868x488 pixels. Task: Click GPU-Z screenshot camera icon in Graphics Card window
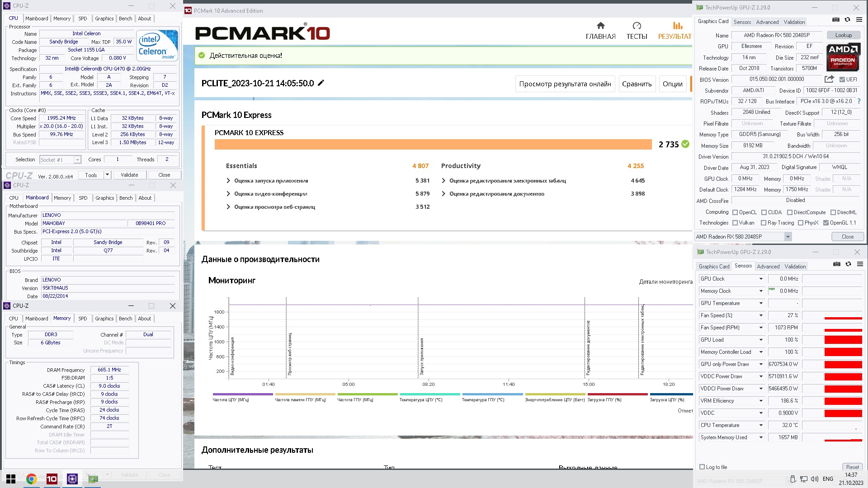tap(836, 20)
